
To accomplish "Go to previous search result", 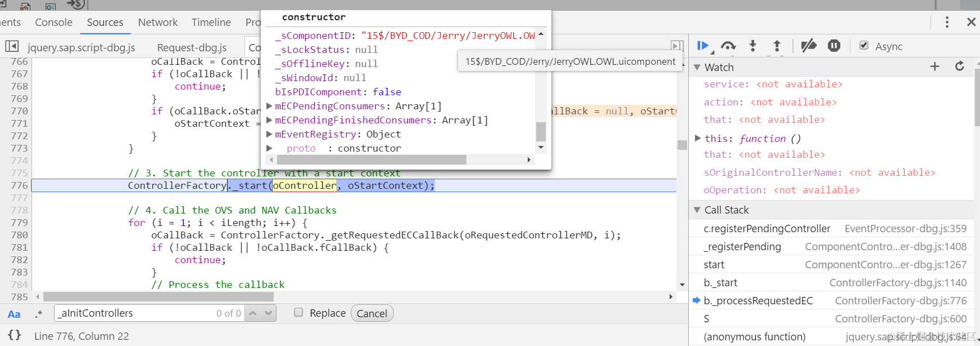I will coord(253,313).
